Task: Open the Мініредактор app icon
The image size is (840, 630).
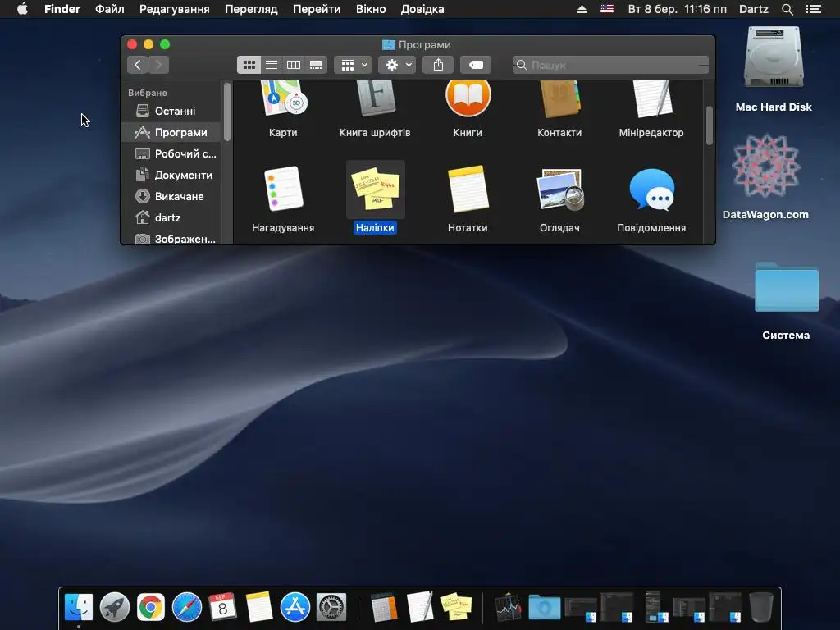Action: click(x=651, y=99)
